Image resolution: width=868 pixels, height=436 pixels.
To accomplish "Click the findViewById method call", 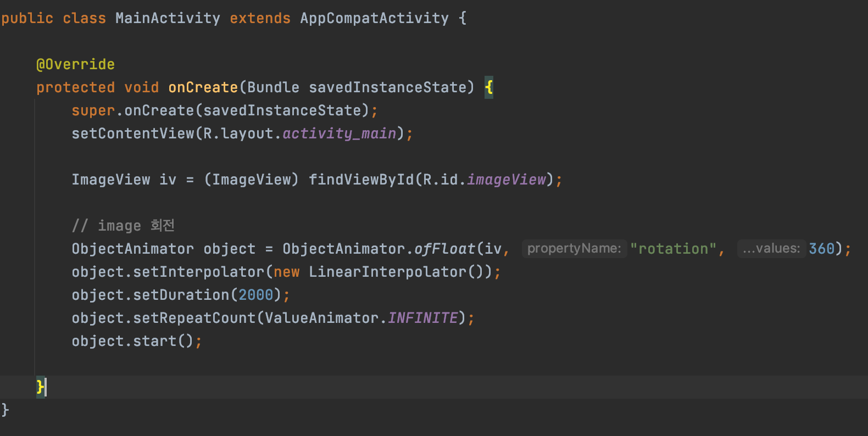I will pyautogui.click(x=361, y=180).
